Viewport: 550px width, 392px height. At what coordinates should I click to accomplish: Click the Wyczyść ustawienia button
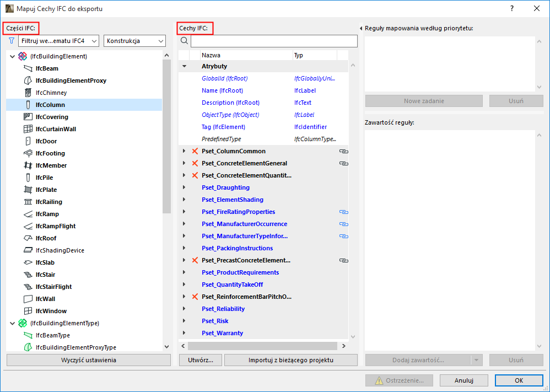(89, 360)
